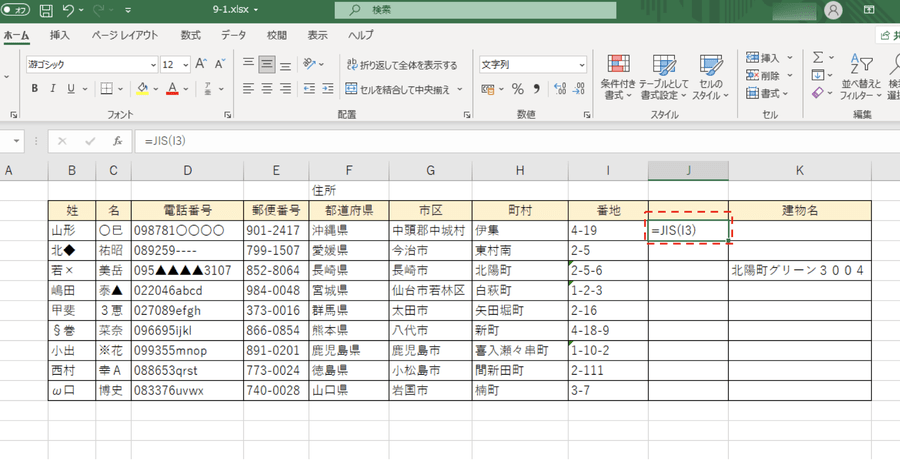Screen dimensions: 900x462
Task: Switch to the 挿入 (Insert) tab
Action: [60, 35]
